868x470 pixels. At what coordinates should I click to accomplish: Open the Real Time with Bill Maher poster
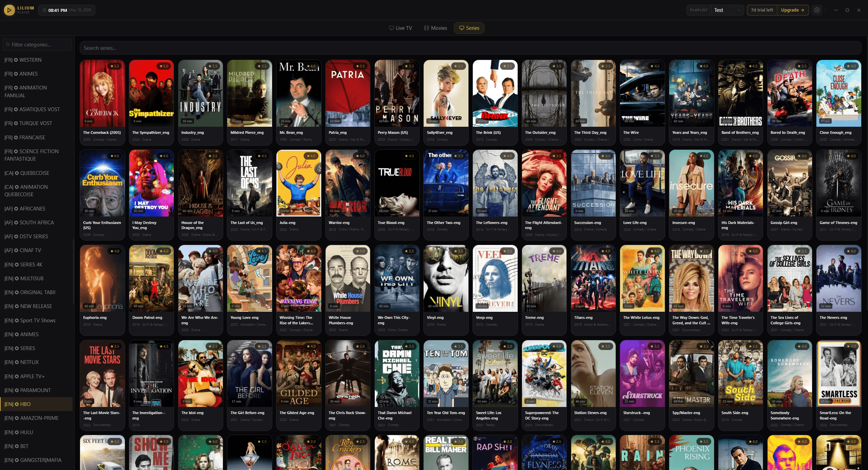pos(446,452)
